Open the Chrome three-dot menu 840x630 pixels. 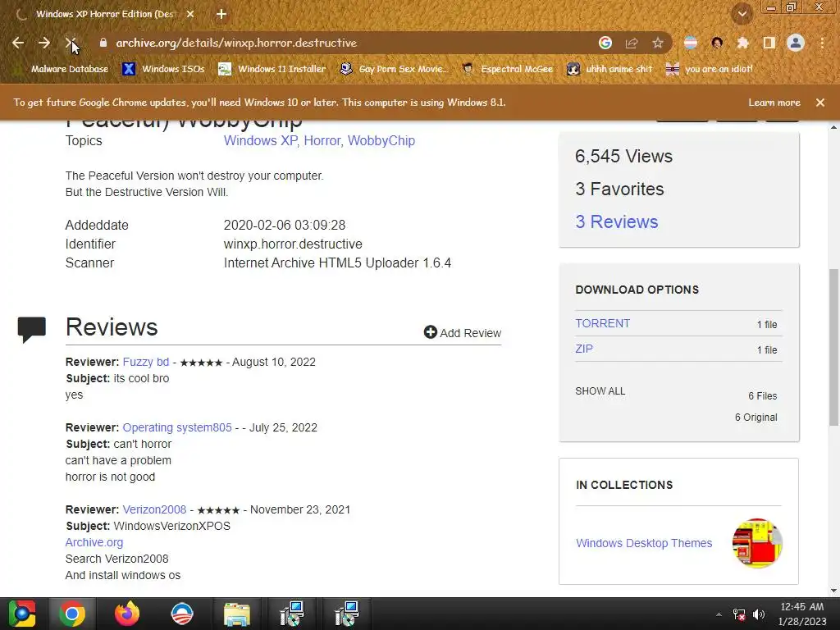point(822,43)
